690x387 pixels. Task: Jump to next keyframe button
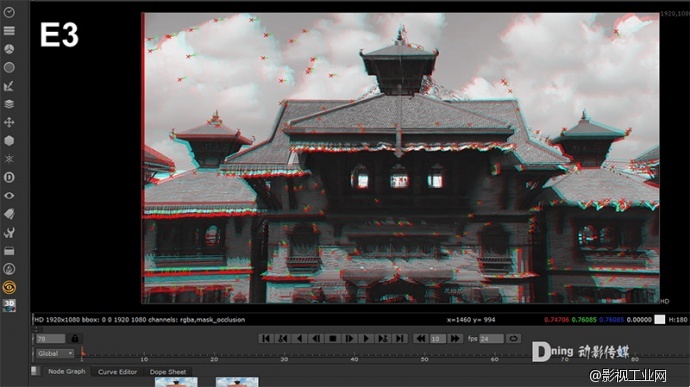383,338
